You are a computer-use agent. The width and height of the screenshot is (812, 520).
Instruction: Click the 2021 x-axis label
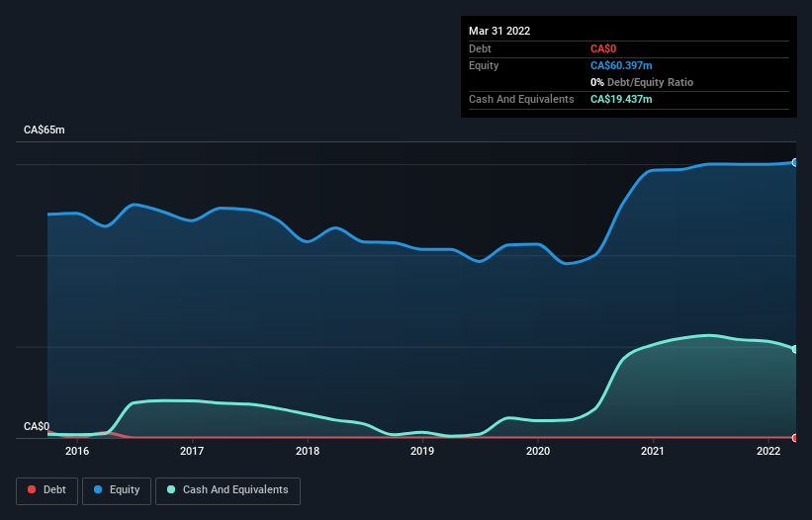653,451
